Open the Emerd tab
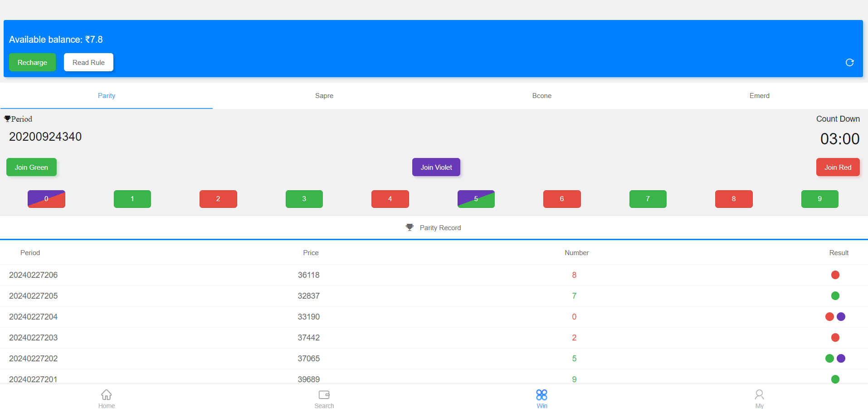Image resolution: width=868 pixels, height=409 pixels. pyautogui.click(x=759, y=96)
